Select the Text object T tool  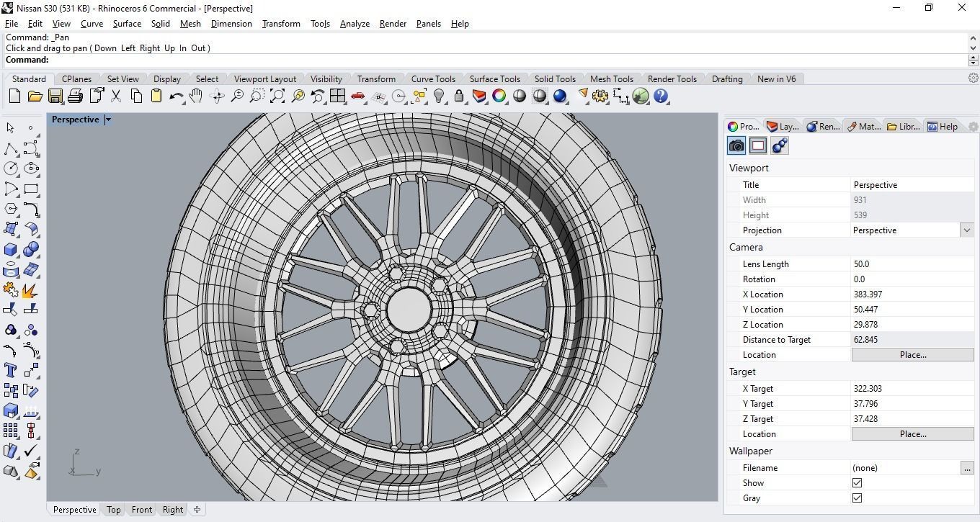click(11, 370)
